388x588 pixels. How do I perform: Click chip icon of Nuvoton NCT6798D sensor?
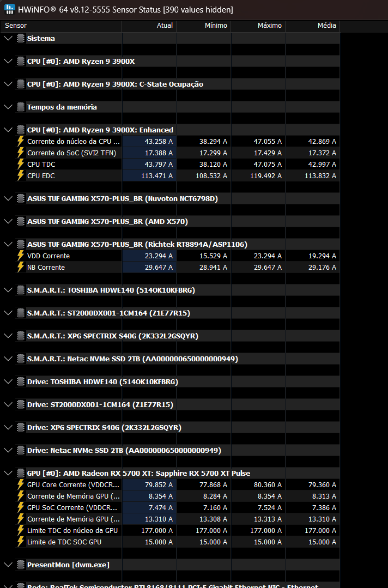click(21, 198)
